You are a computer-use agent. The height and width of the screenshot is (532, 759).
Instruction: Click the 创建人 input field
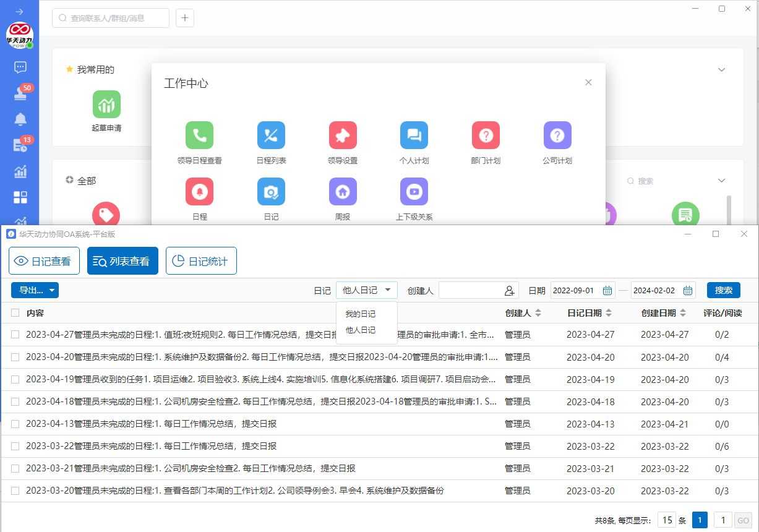[x=471, y=290]
